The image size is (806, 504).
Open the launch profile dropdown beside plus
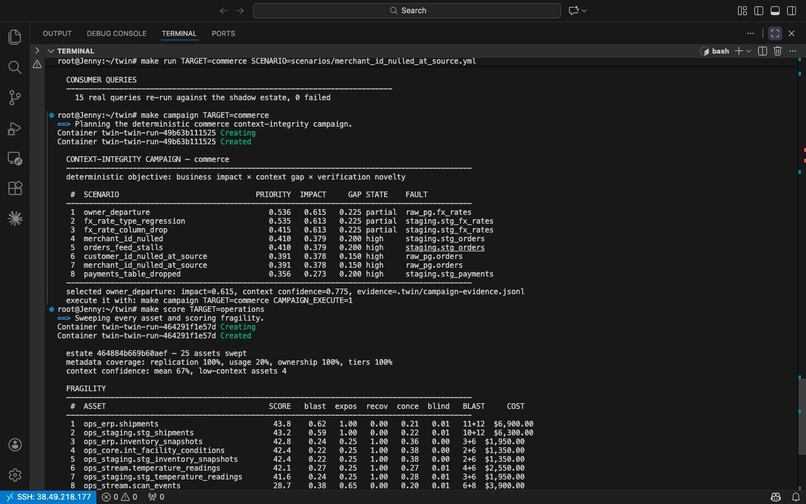pos(748,51)
